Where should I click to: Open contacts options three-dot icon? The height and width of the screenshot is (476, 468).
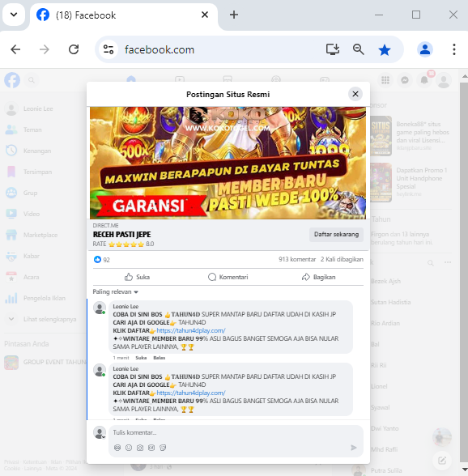(x=447, y=262)
